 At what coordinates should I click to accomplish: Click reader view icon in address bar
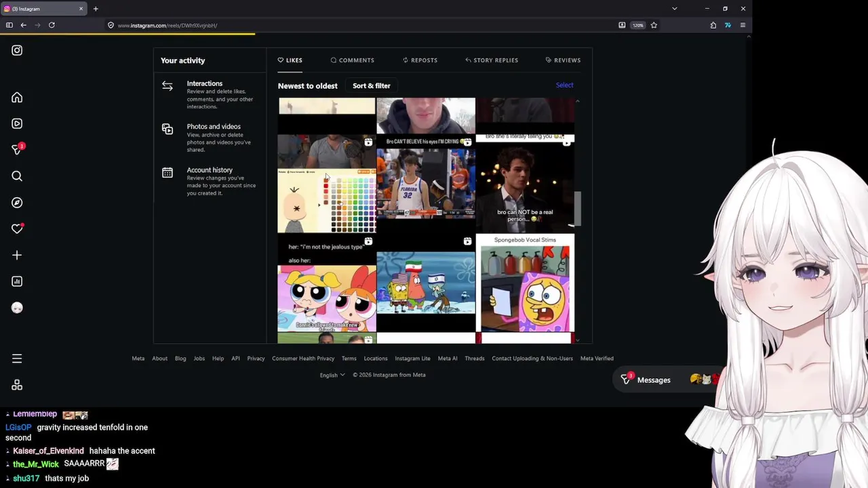coord(622,25)
